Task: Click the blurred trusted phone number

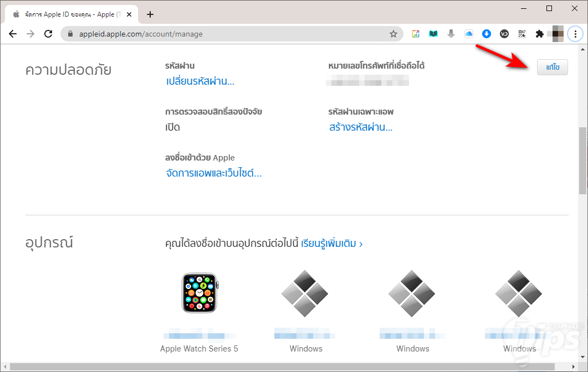Action: coord(367,80)
